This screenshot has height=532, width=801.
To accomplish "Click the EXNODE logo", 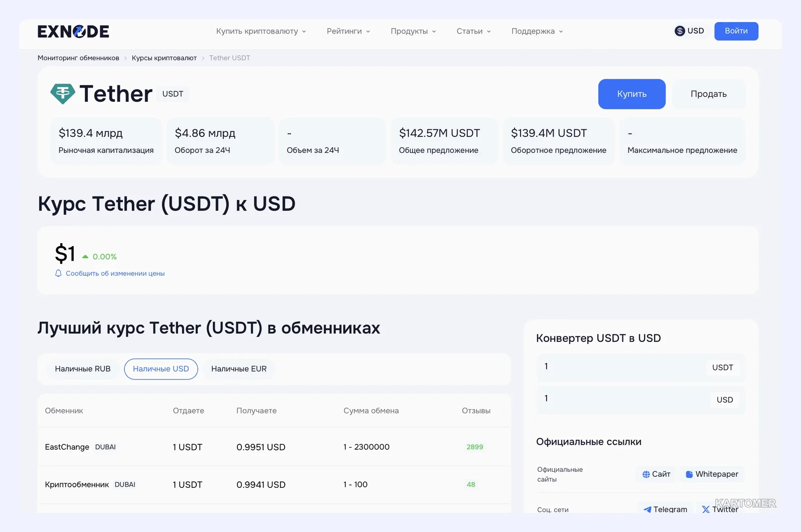I will point(73,32).
